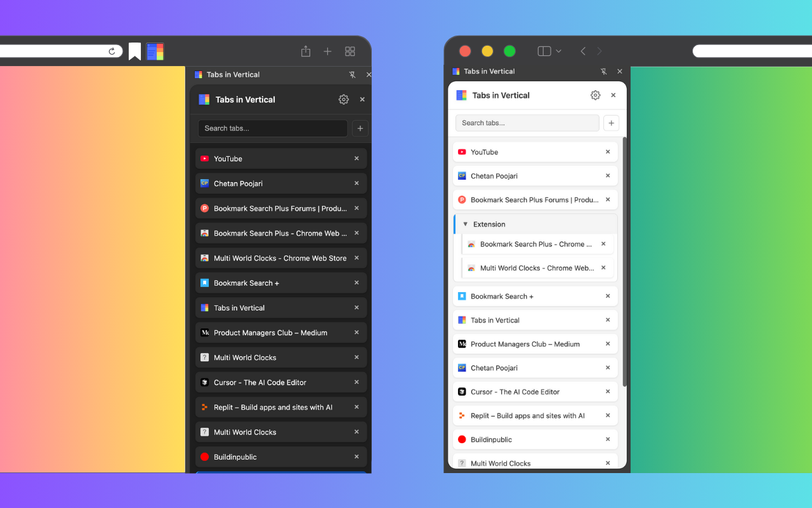812x508 pixels.
Task: Click address bar in light window
Action: [x=752, y=51]
